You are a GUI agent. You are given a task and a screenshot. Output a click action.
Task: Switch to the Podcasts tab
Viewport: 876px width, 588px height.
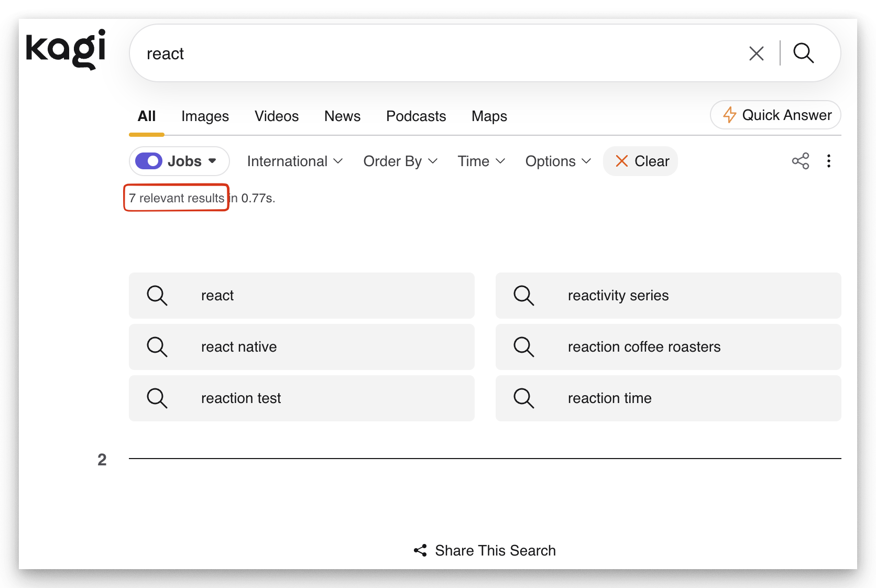416,116
